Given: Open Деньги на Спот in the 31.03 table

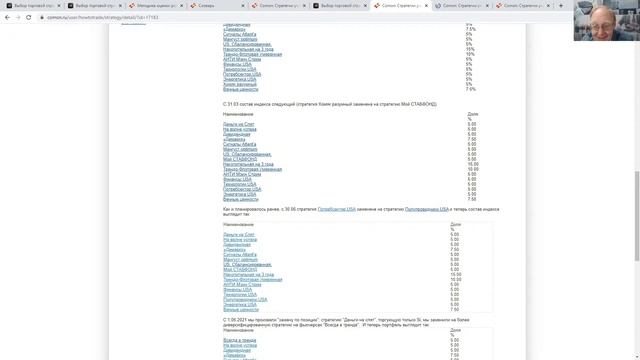Looking at the screenshot, I should [x=238, y=124].
